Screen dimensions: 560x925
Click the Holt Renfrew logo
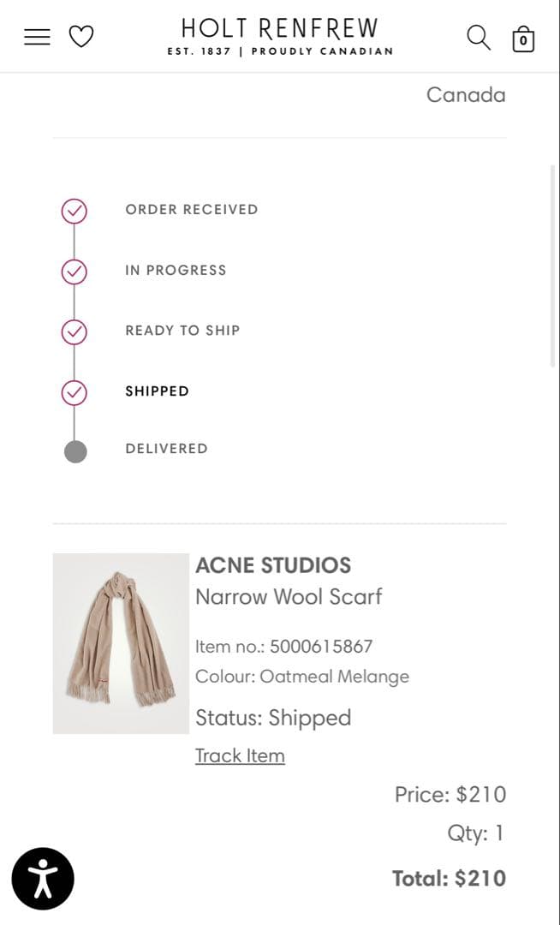tap(280, 36)
